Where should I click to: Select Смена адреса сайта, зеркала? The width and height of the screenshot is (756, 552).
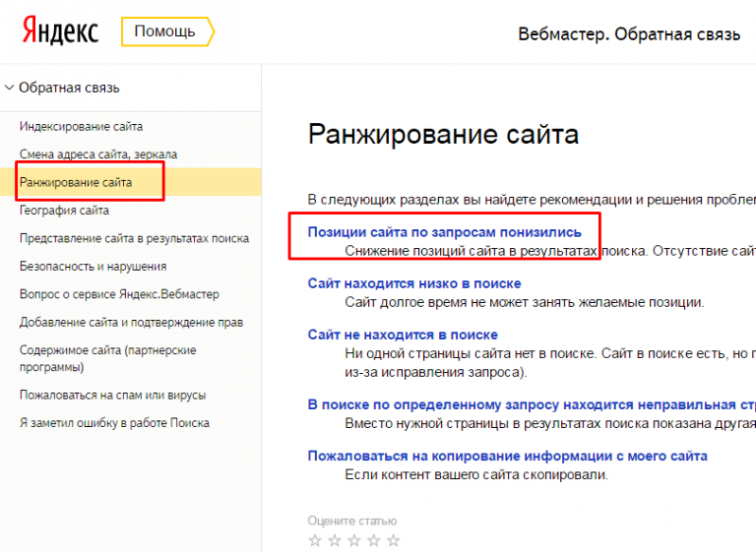pyautogui.click(x=98, y=154)
